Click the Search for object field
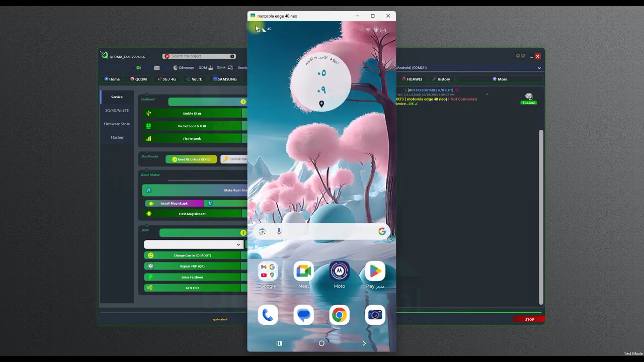644x362 pixels. pos(199,56)
